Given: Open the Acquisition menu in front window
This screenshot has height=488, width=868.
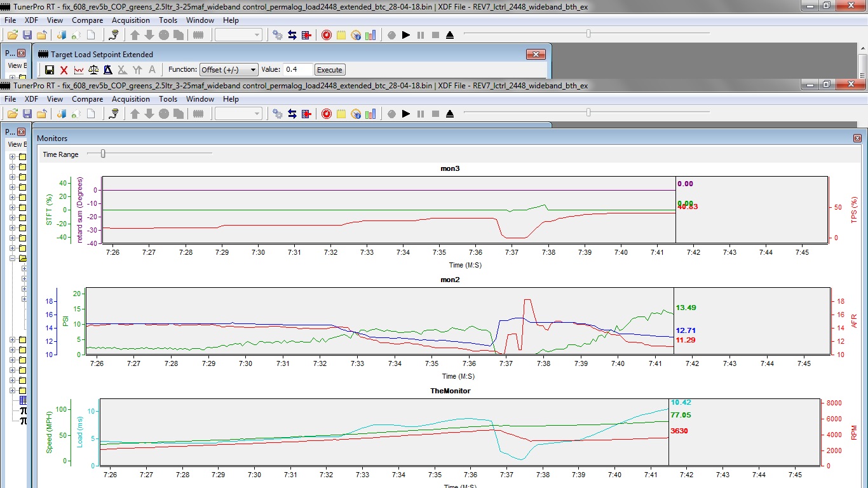Looking at the screenshot, I should click(x=131, y=99).
